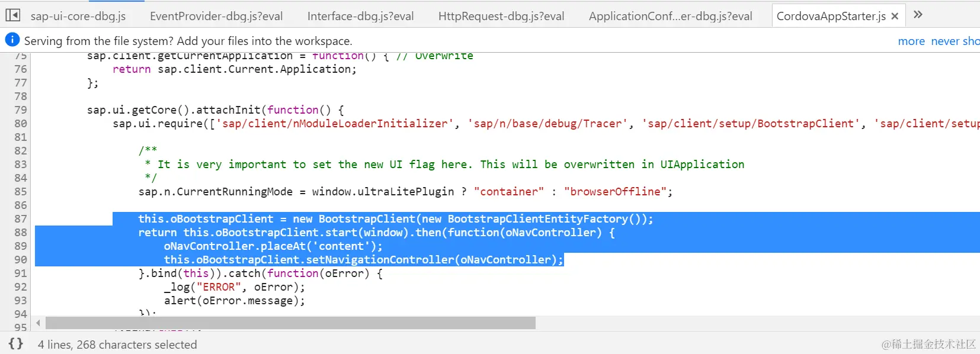Click the blue info icon in the banner
Screen dimensions: 980x354
click(12, 40)
